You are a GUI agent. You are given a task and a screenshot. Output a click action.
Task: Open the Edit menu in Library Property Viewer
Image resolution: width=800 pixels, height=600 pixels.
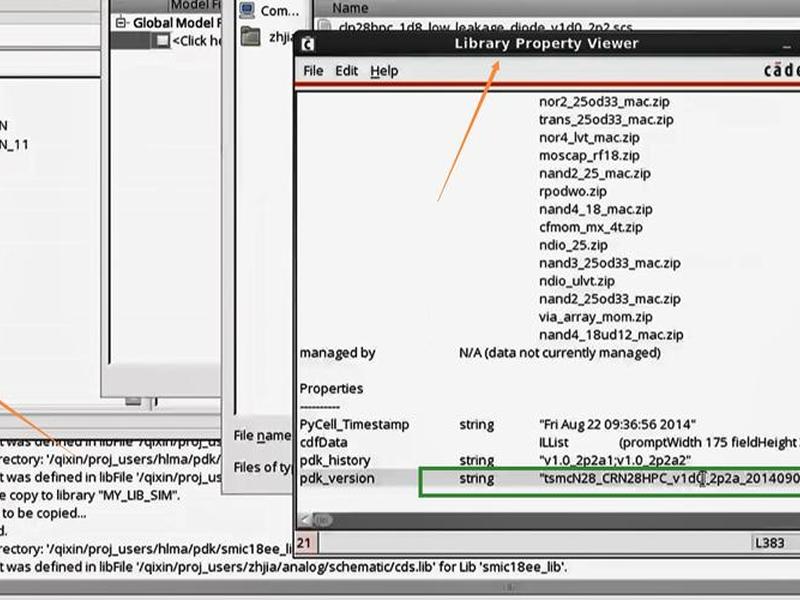click(346, 71)
